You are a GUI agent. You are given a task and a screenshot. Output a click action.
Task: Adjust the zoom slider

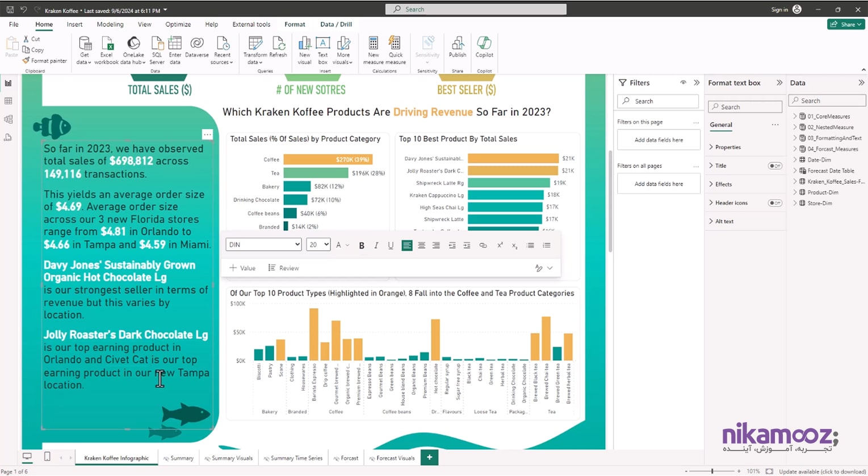[712, 471]
